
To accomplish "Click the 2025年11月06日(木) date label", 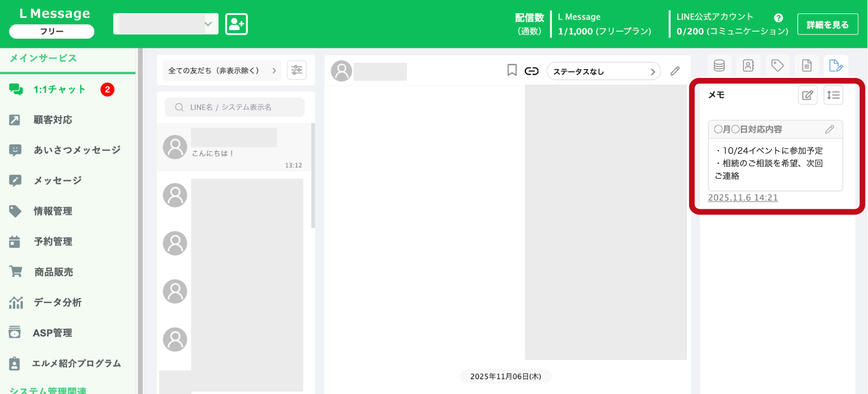I will click(x=505, y=376).
